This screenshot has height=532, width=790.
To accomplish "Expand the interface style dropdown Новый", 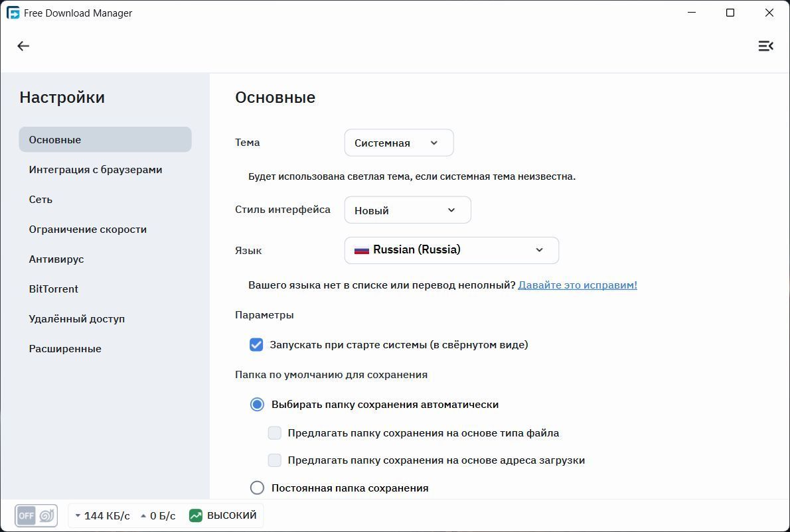I will pos(408,210).
